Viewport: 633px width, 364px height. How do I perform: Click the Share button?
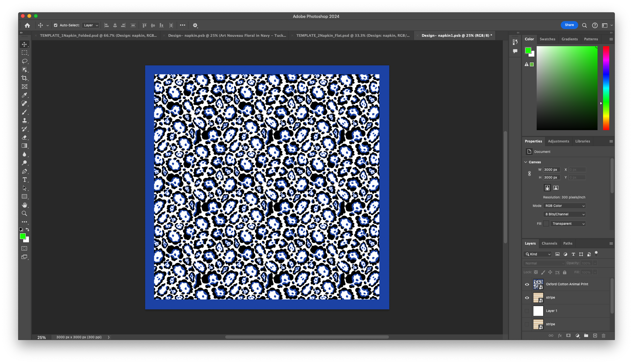coord(569,25)
